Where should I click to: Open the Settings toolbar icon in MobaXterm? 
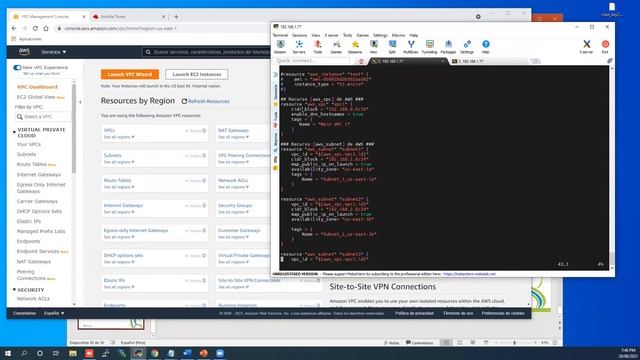467,47
